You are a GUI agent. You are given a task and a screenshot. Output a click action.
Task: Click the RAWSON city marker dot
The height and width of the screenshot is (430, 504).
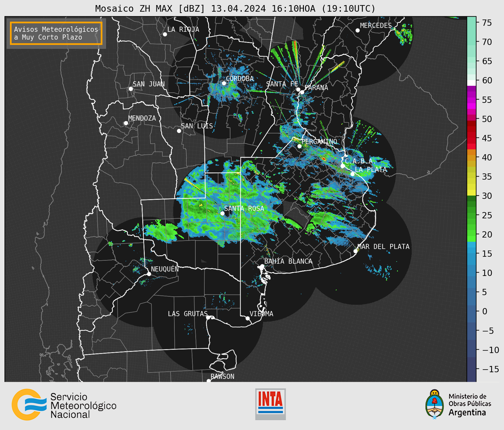point(209,381)
